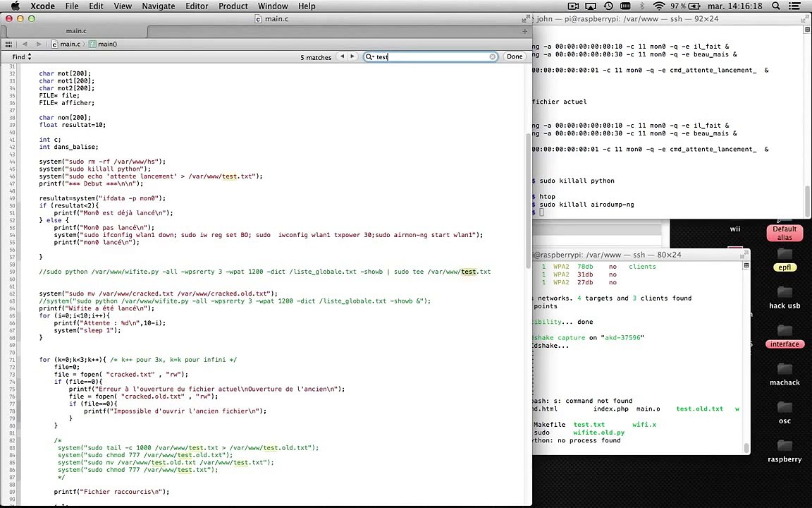Open Spotlight search in menu bar
This screenshot has width=812, height=508.
776,6
